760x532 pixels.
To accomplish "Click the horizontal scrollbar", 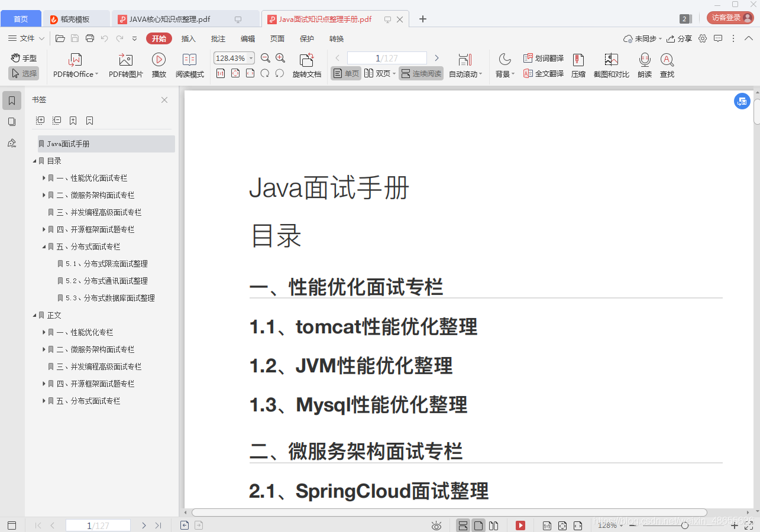I will (x=449, y=512).
